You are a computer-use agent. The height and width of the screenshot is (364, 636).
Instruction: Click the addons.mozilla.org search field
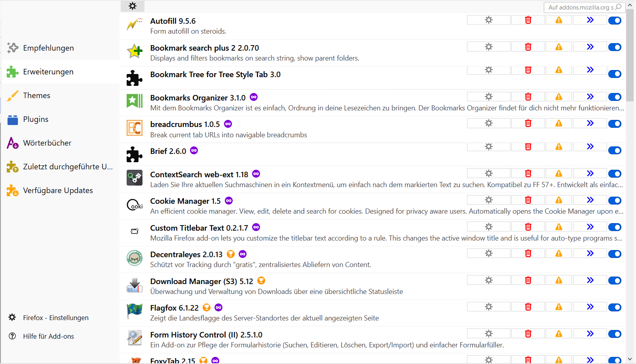(580, 7)
